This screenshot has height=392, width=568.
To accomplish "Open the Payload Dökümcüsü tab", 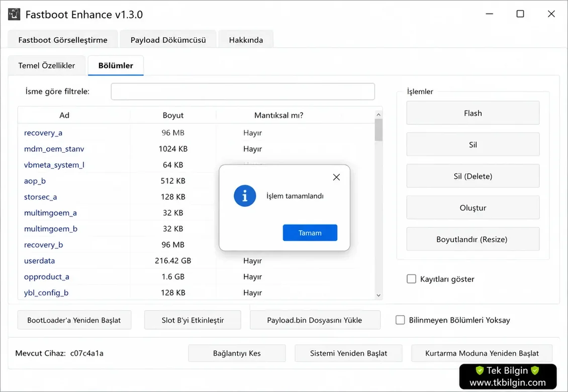I will [168, 40].
